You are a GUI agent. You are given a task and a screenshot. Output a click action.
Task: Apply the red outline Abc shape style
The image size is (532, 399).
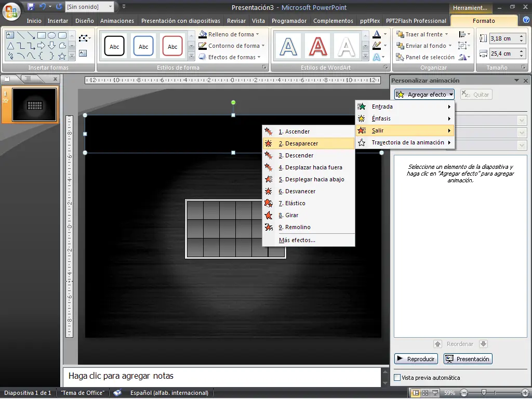click(x=172, y=46)
